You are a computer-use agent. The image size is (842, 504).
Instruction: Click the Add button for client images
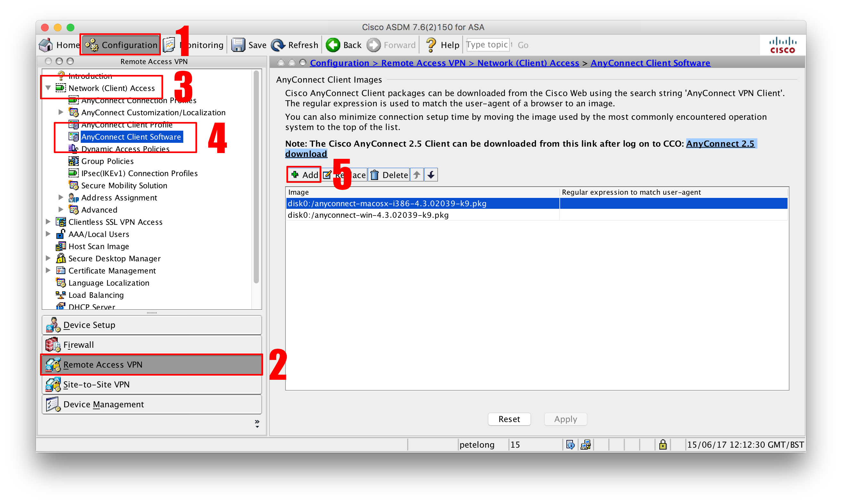pos(304,175)
